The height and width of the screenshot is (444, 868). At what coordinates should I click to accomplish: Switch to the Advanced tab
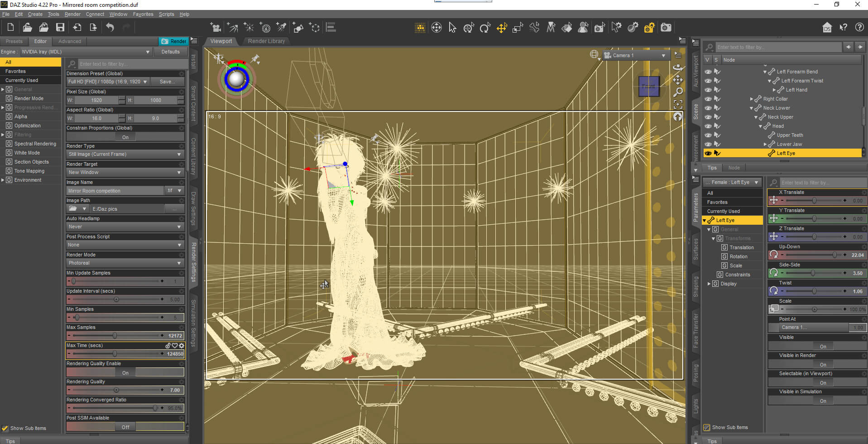click(x=70, y=41)
